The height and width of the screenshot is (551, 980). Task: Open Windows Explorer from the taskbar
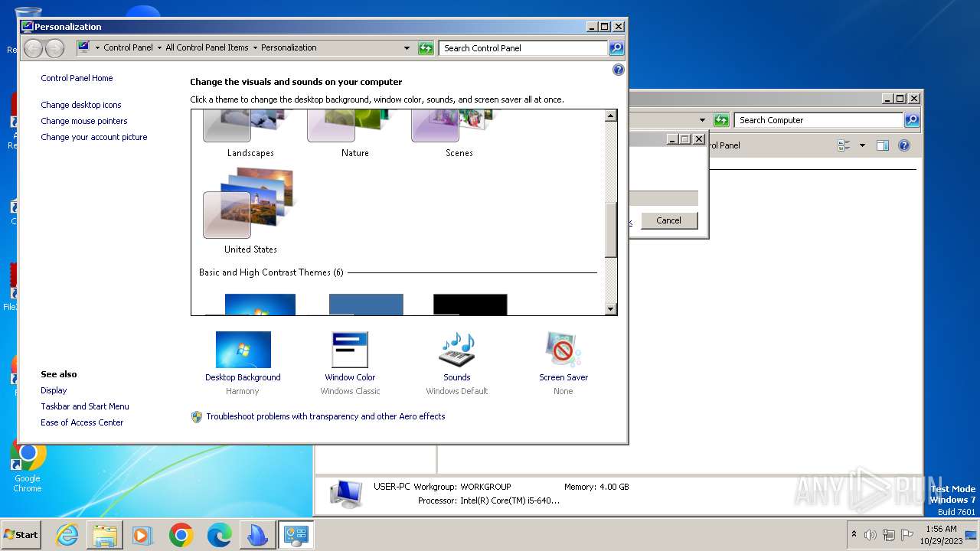click(x=105, y=535)
